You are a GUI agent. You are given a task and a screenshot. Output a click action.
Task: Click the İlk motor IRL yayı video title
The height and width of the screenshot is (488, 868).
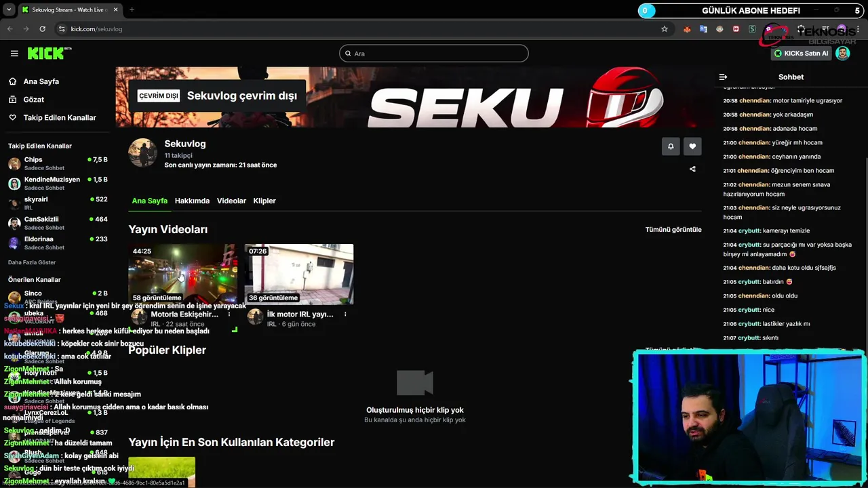[x=300, y=314]
